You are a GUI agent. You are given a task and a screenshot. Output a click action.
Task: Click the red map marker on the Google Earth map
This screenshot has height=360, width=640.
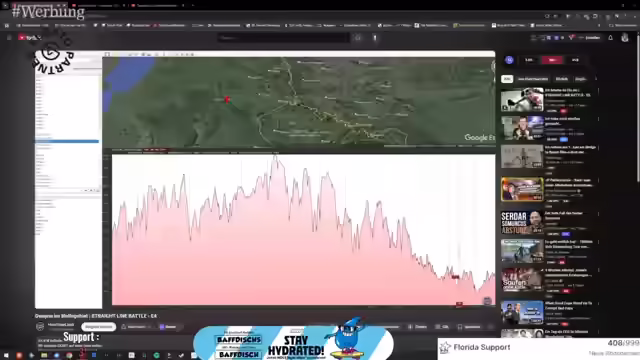coord(227,99)
